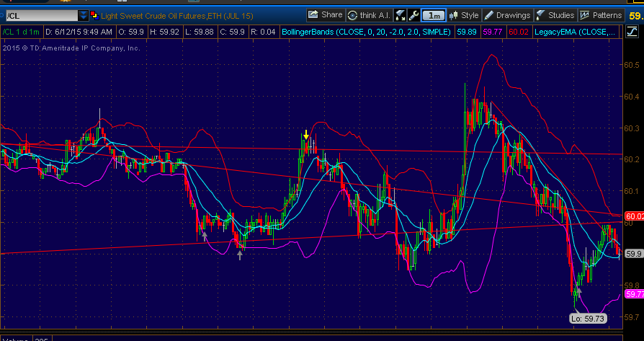Click the cyan 59.89 Bollinger value
Screen dimensions: 644x341
[x=467, y=32]
